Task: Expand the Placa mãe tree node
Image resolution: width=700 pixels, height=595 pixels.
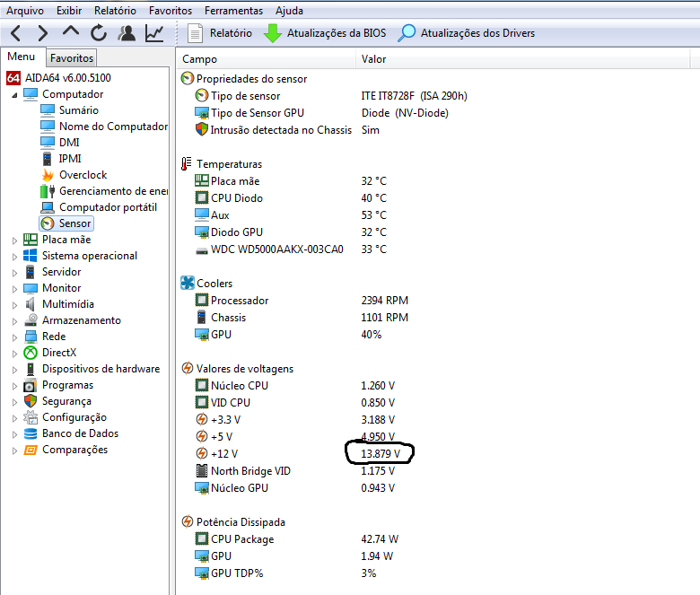Action: tap(14, 240)
